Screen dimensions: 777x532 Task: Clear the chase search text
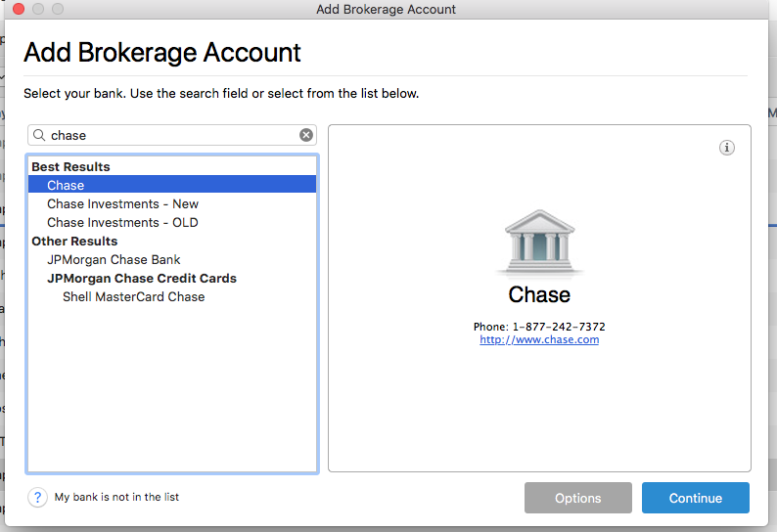pyautogui.click(x=306, y=135)
